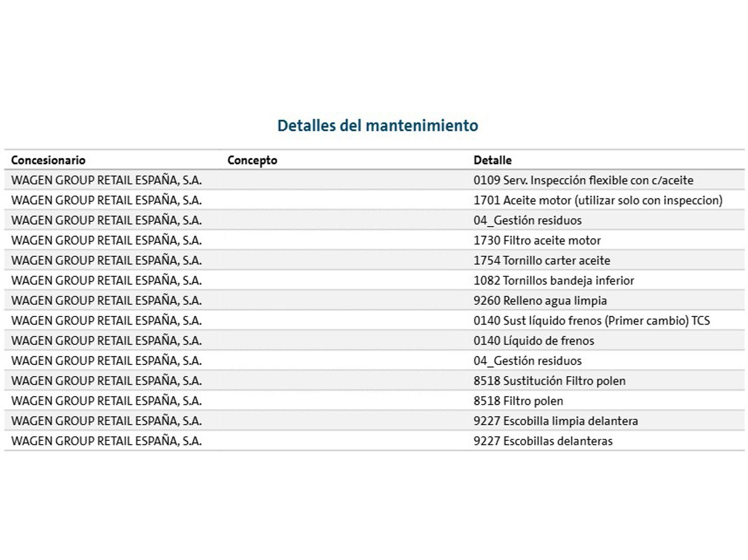Click the dealer name beside 9260 Relleno agua limpia
Viewport: 748px width, 560px height.
[106, 301]
